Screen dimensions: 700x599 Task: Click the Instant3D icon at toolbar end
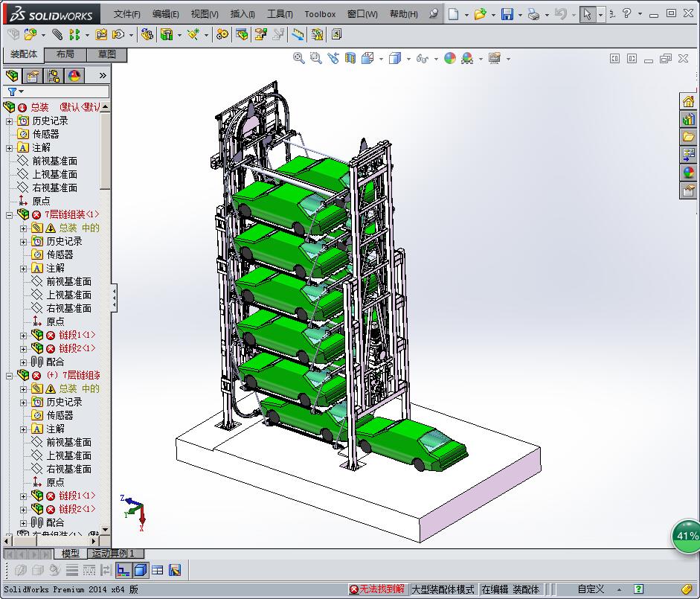pos(336,34)
